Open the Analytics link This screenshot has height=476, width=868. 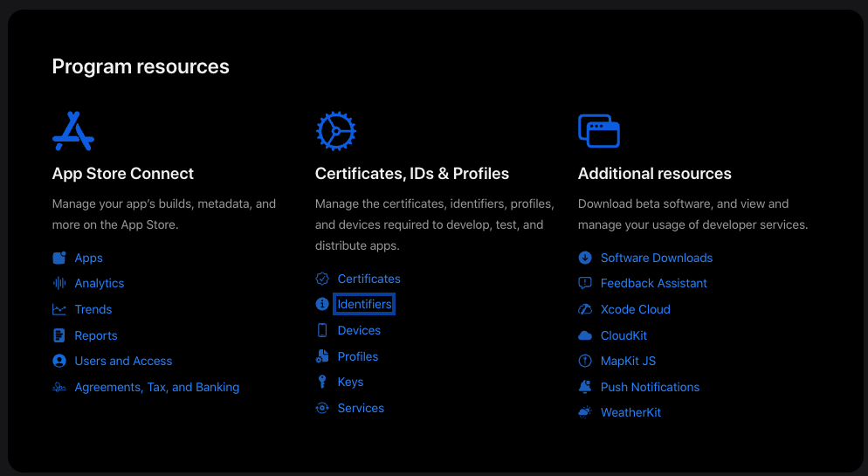[x=100, y=283]
